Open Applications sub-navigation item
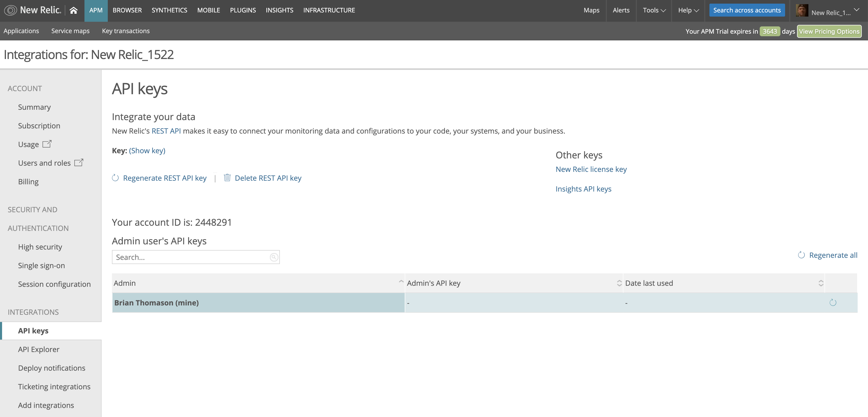The height and width of the screenshot is (417, 868). tap(21, 31)
